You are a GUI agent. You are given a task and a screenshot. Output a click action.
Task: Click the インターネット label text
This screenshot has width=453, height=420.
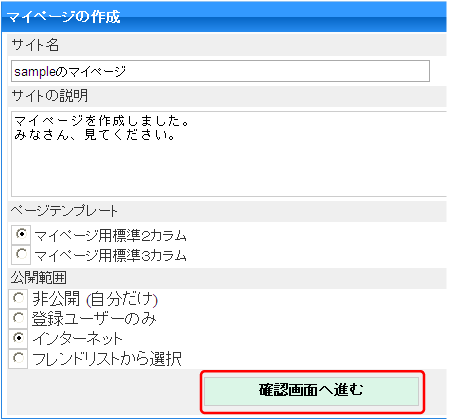[x=78, y=339]
